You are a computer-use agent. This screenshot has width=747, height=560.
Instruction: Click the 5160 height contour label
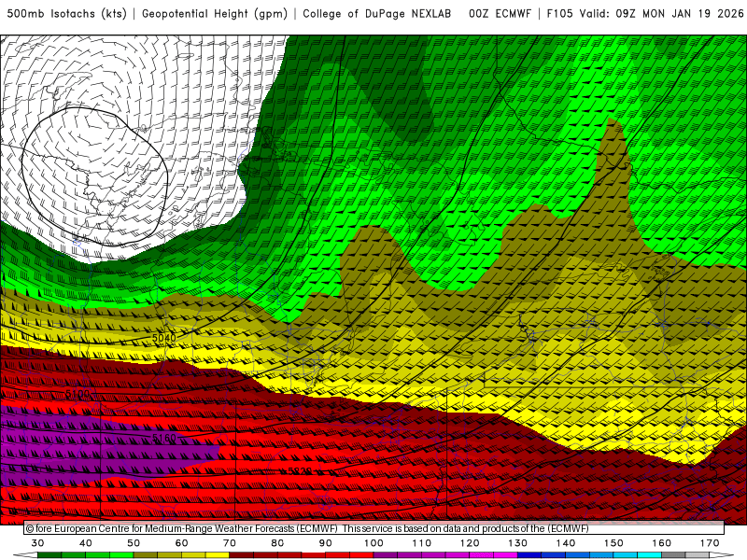click(x=164, y=438)
